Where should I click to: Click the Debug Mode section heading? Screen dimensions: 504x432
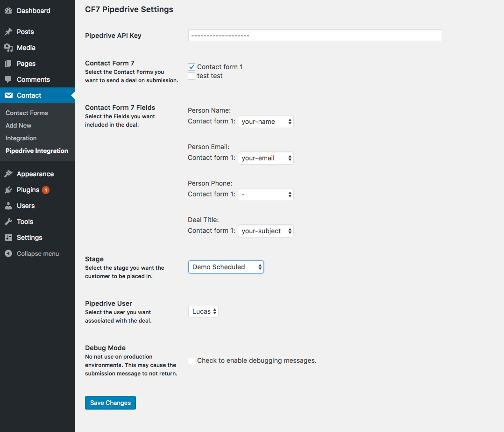(x=105, y=348)
